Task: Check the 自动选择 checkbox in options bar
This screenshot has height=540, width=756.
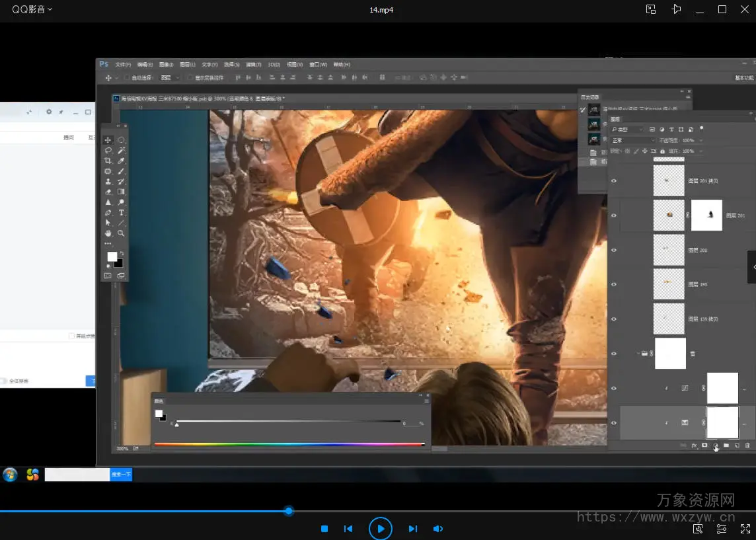Action: point(128,77)
